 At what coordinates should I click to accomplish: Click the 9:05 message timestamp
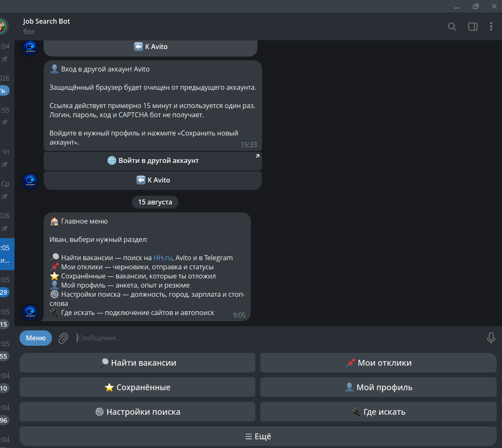pyautogui.click(x=239, y=315)
